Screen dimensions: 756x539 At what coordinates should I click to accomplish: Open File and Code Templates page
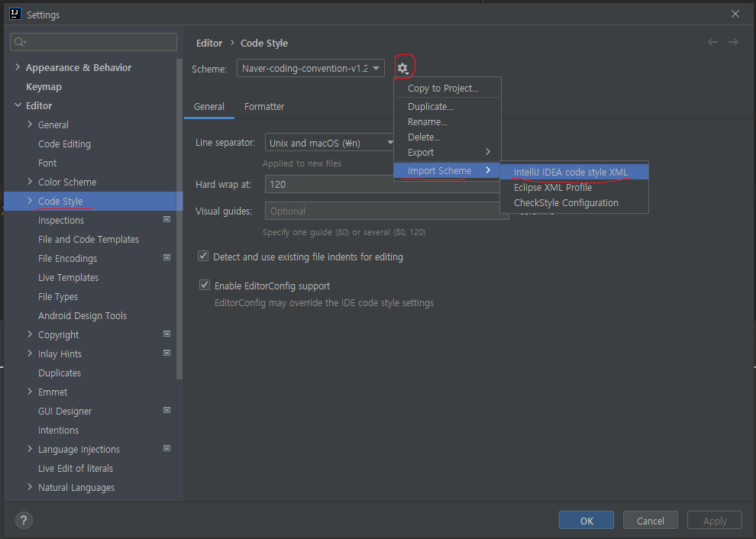click(x=89, y=239)
